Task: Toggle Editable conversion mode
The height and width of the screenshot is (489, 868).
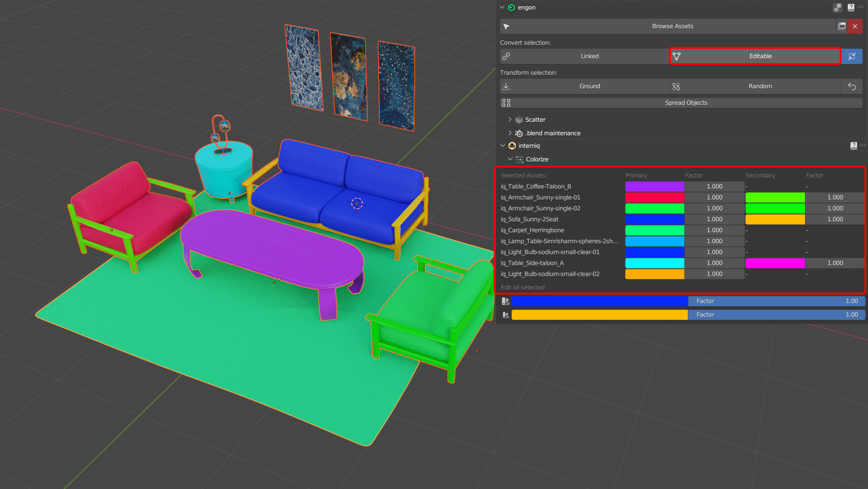Action: [x=760, y=56]
